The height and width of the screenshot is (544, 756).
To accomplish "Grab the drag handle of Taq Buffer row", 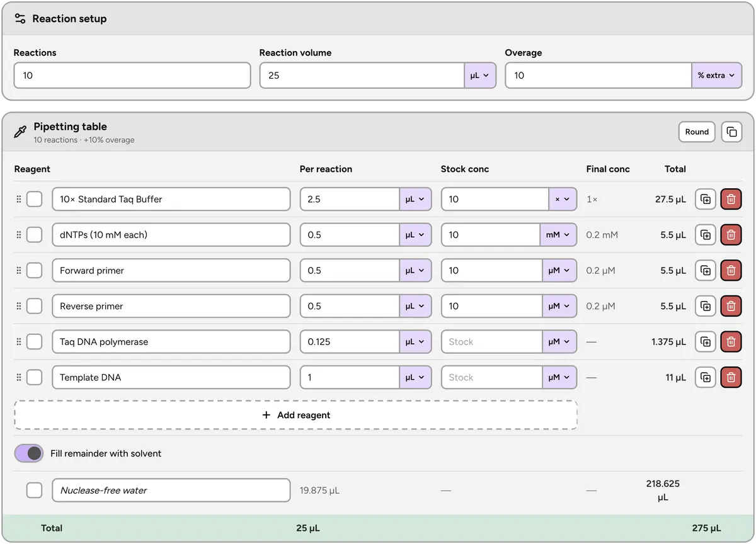I will (18, 199).
